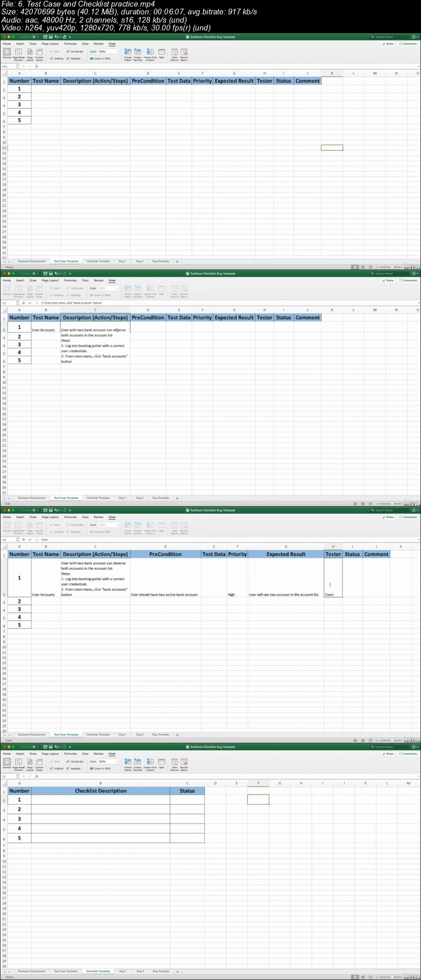Toggle Ruler checkbox in the Checklist Template frame
The image size is (421, 980).
(x=51, y=762)
